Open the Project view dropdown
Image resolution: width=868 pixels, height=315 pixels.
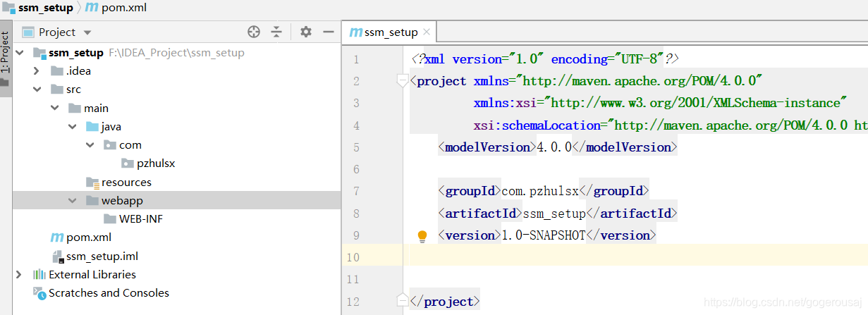[87, 32]
